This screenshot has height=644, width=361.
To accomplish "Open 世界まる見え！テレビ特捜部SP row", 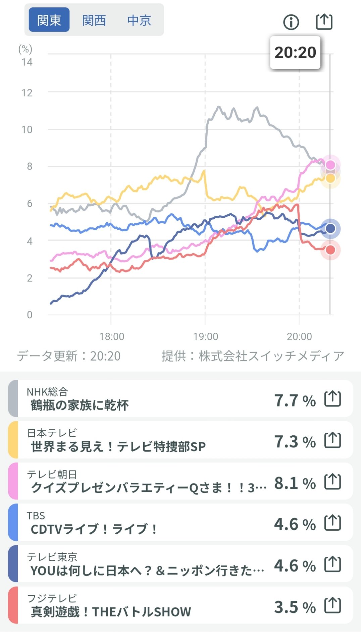I will click(134, 440).
